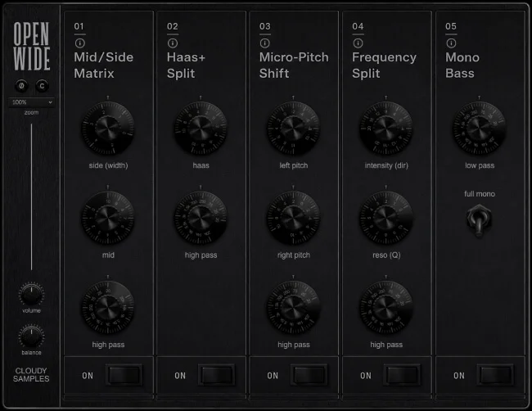Toggle Mid/Side Matrix ON switch

click(x=124, y=375)
